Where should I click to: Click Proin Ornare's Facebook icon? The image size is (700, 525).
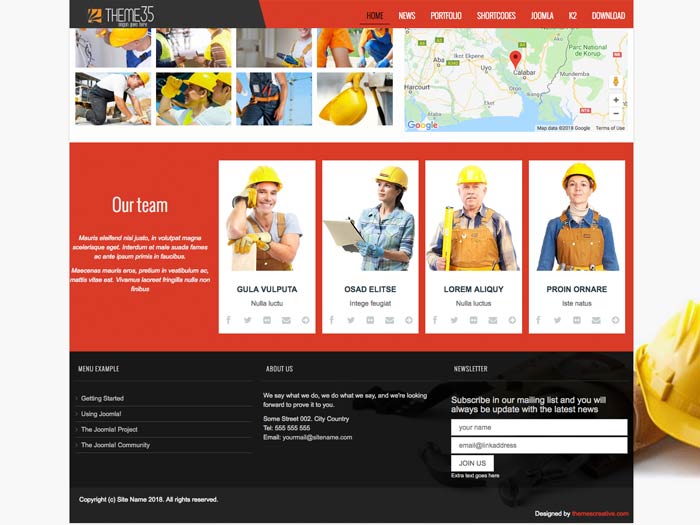click(x=538, y=320)
